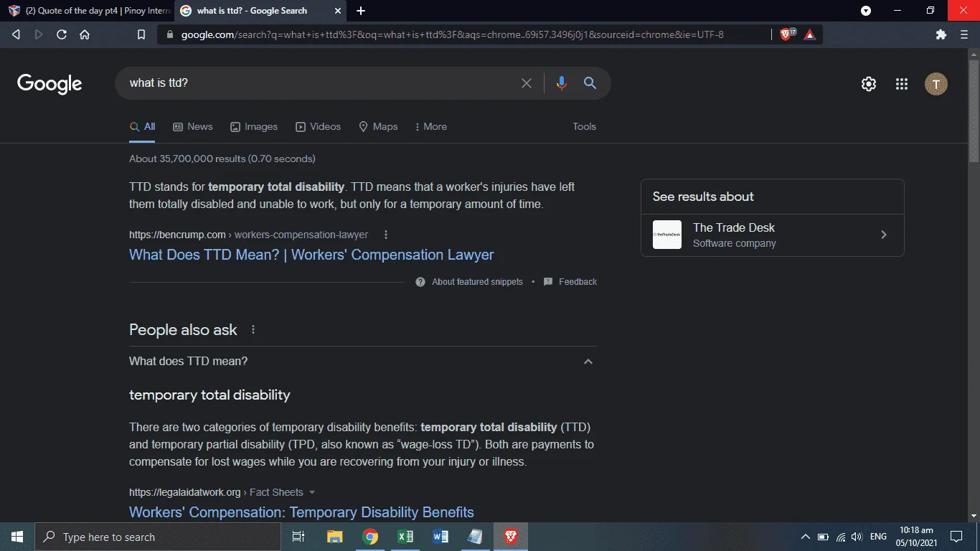Open Workers' Compensation Temporary Disability Benefits link
Viewport: 980px width, 551px height.
tap(301, 512)
